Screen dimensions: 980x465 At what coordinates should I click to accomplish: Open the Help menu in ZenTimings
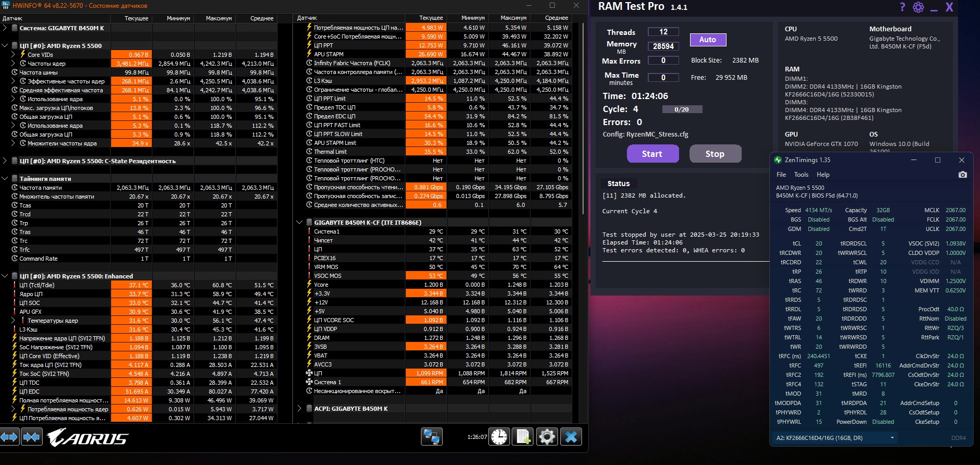[x=823, y=175]
